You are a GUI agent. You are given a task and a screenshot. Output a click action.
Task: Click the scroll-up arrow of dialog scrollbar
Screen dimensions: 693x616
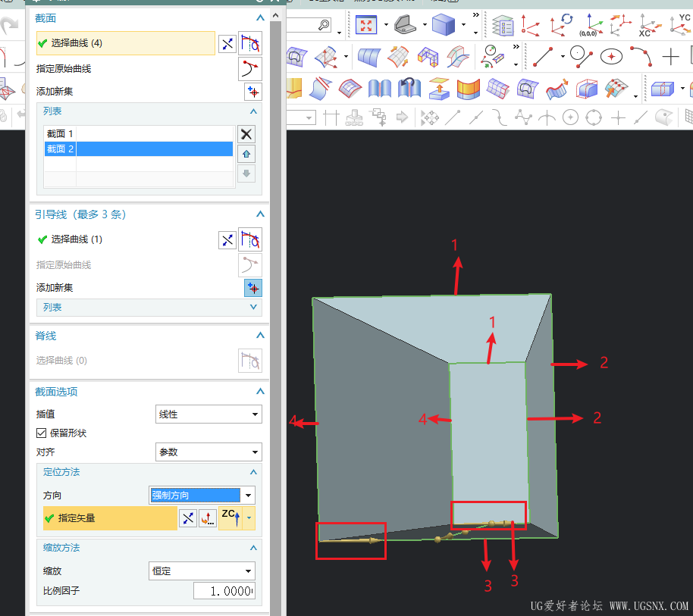(x=276, y=15)
